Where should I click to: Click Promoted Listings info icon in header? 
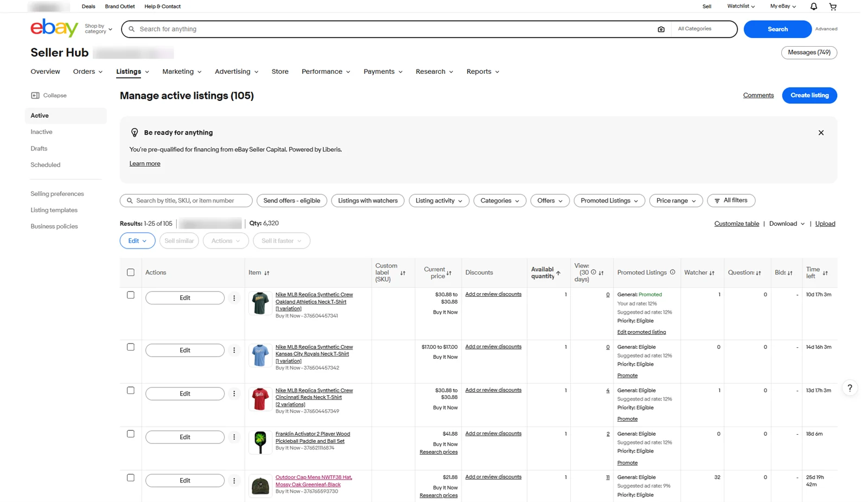coord(673,272)
